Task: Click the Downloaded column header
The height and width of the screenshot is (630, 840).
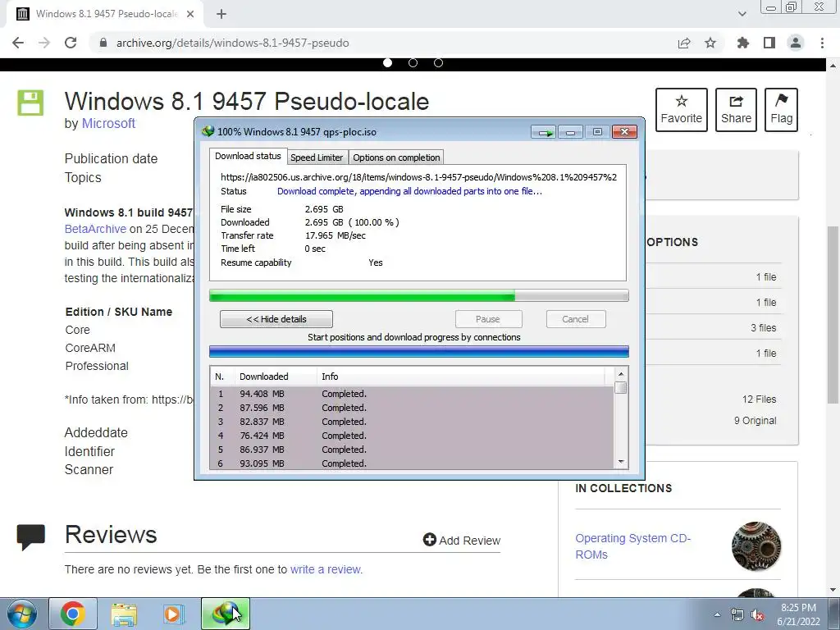Action: (x=276, y=377)
